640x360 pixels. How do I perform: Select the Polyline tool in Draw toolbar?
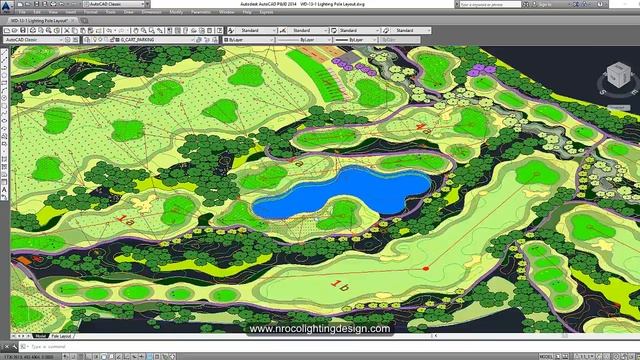(x=4, y=68)
